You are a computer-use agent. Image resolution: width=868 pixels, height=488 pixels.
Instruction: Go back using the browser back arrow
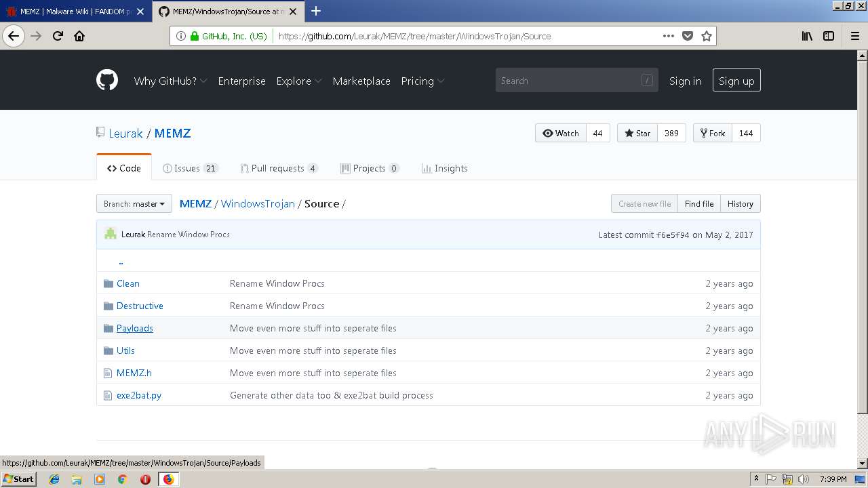click(x=14, y=36)
